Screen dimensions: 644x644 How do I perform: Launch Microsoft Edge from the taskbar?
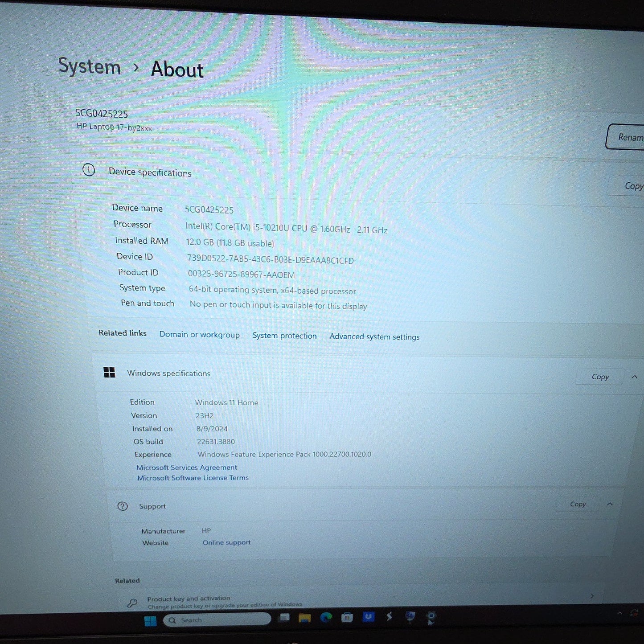[x=326, y=617]
